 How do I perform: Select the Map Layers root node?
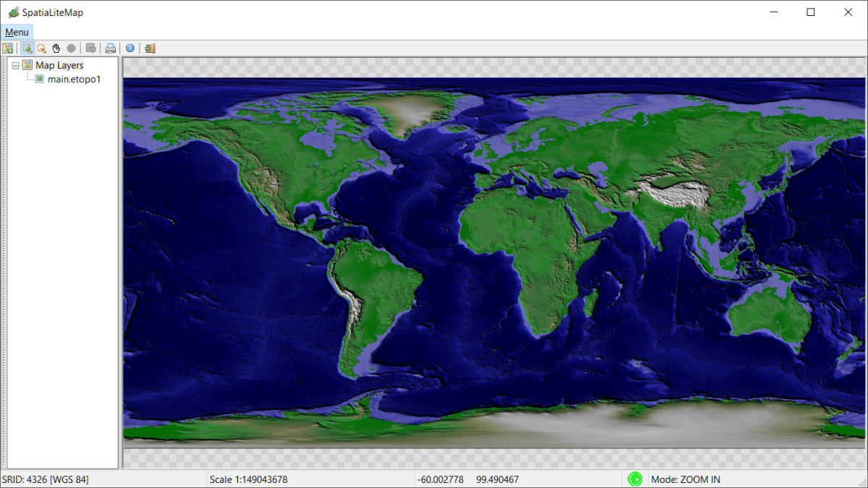tap(59, 64)
